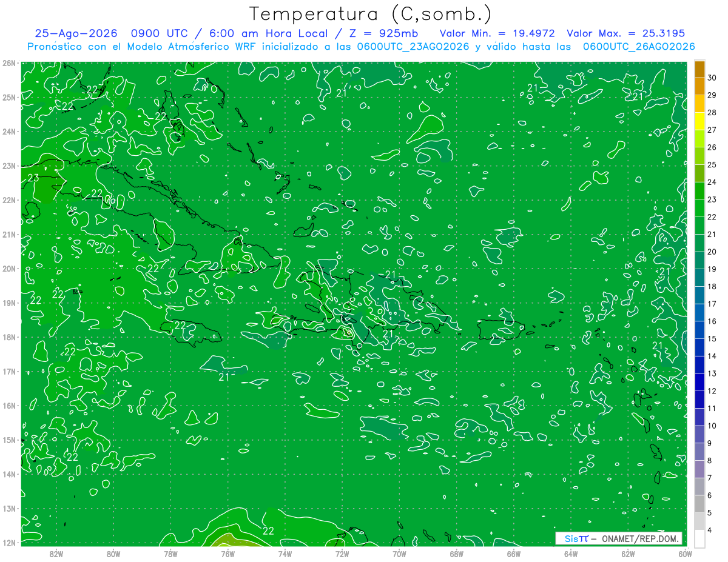The height and width of the screenshot is (562, 728).
Task: Click the "70W" longitude label
Action: point(399,554)
